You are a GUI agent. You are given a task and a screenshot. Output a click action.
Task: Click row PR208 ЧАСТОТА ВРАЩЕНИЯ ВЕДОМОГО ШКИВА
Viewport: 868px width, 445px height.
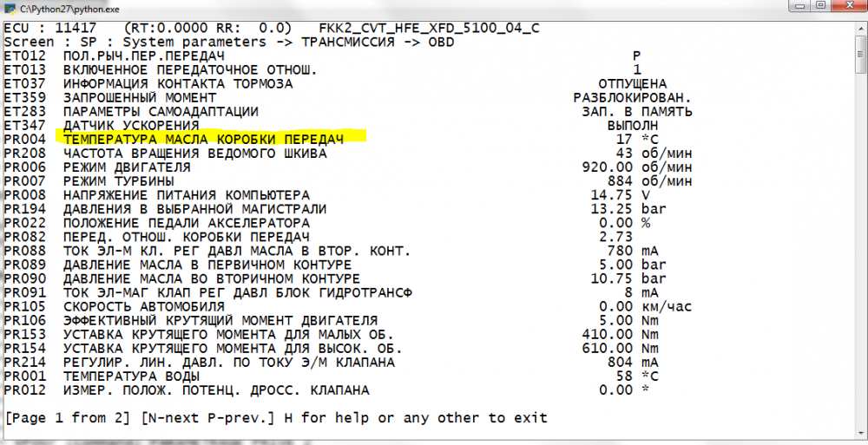349,154
